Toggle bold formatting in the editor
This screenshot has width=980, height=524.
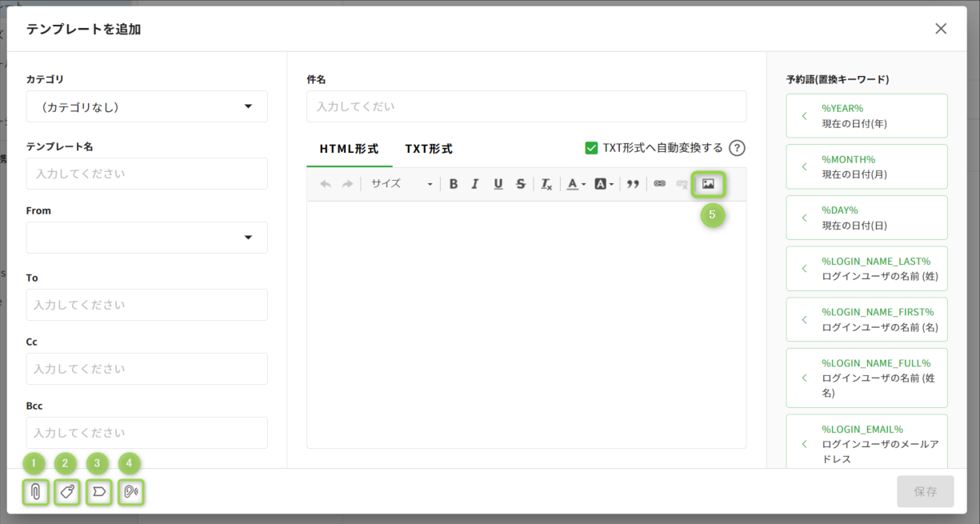click(x=453, y=184)
